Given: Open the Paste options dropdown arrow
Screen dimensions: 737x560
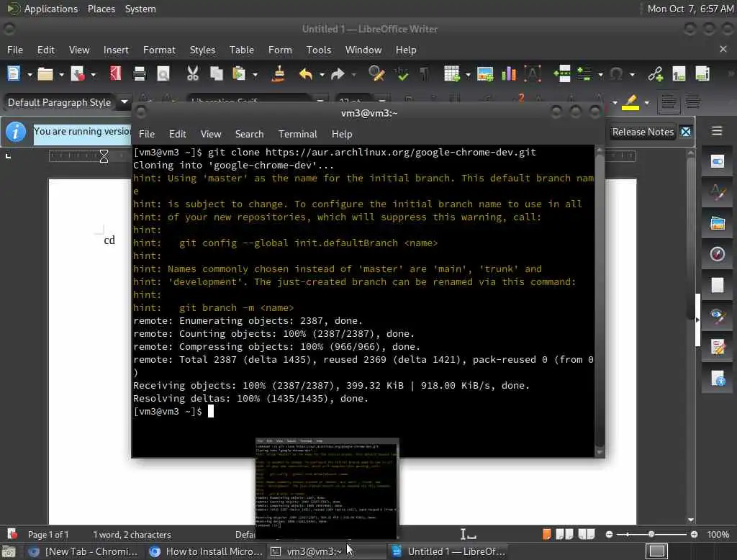Looking at the screenshot, I should coord(256,74).
